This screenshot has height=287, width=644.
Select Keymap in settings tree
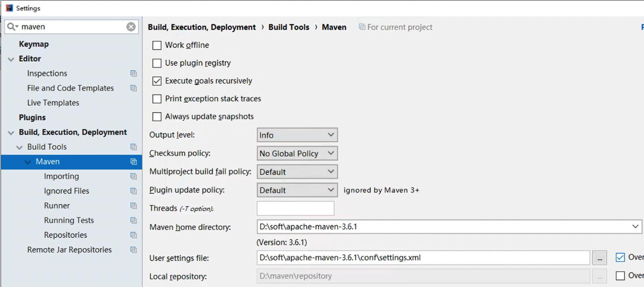coord(34,44)
